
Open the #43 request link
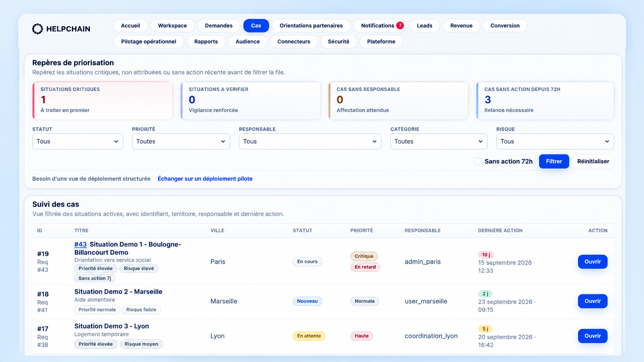pos(80,244)
